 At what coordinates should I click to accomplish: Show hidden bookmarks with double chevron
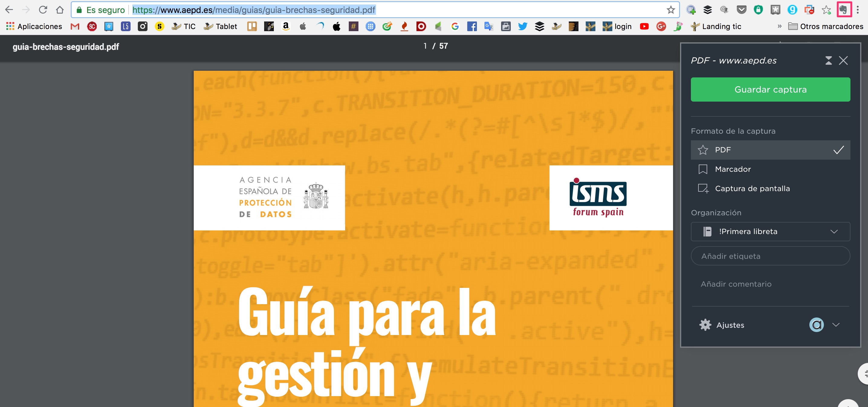(x=779, y=26)
